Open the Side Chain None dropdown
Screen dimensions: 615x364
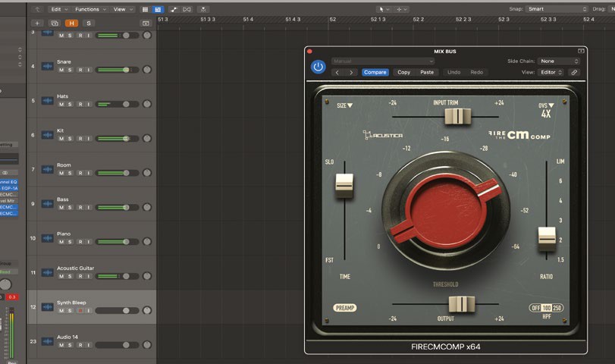tap(559, 61)
